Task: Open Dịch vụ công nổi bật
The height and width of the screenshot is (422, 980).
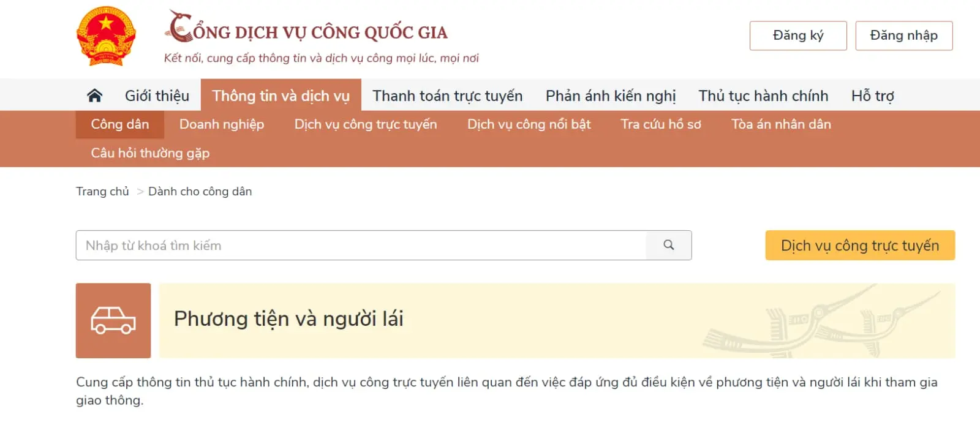Action: 529,124
